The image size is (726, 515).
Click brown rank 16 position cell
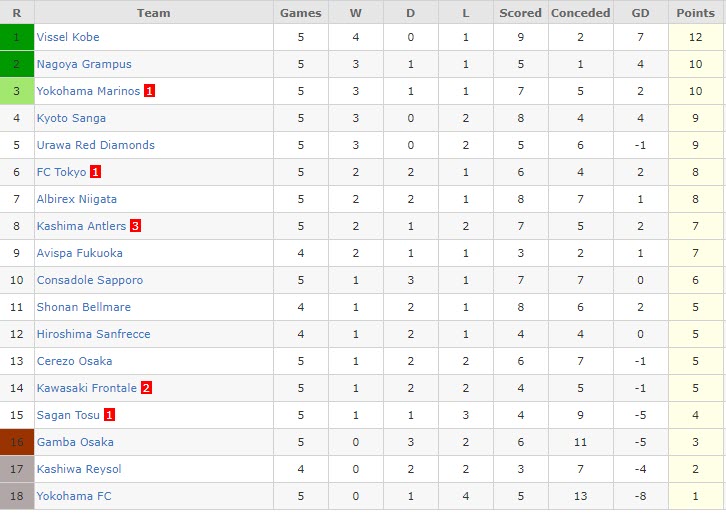pyautogui.click(x=17, y=442)
